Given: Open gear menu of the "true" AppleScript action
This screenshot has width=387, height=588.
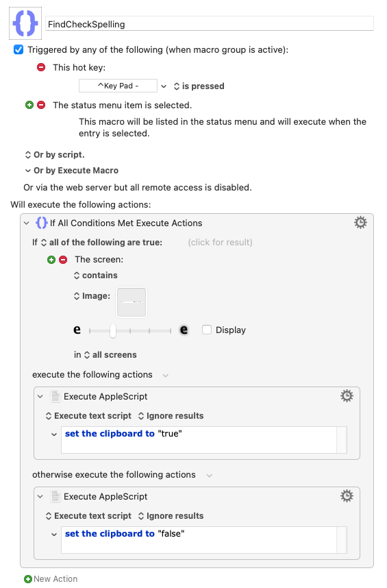Looking at the screenshot, I should tap(347, 396).
